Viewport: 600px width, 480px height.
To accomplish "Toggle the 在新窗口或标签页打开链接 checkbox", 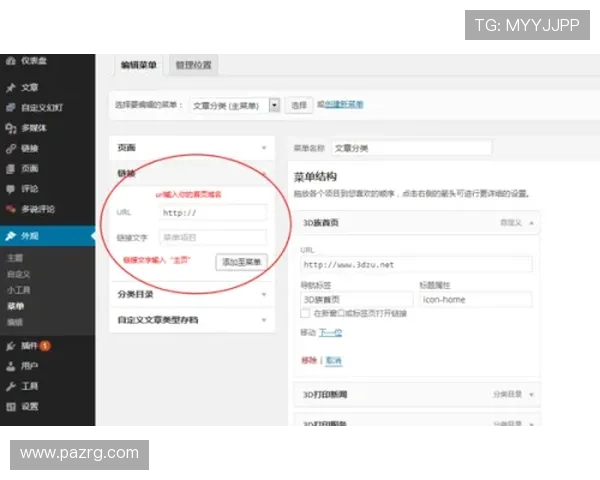I will [305, 313].
